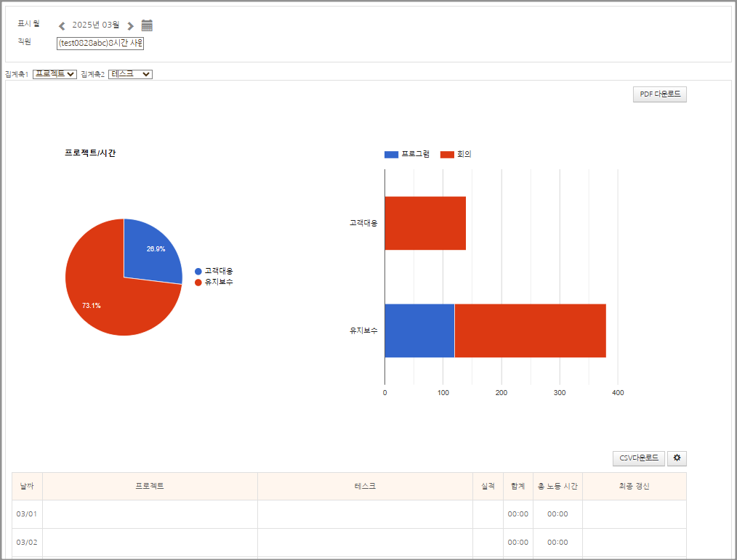Advance to next month with right arrow

[x=130, y=26]
